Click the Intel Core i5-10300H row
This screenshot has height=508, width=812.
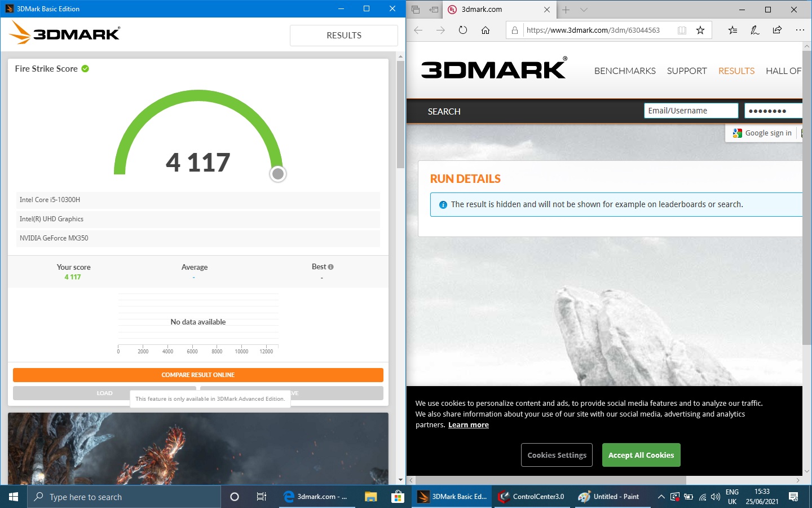click(x=198, y=200)
